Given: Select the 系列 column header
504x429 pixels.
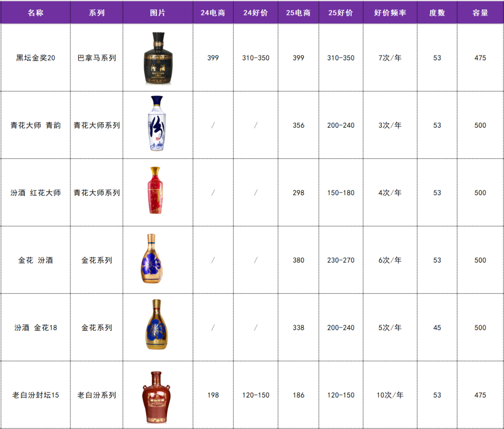Looking at the screenshot, I should click(97, 13).
